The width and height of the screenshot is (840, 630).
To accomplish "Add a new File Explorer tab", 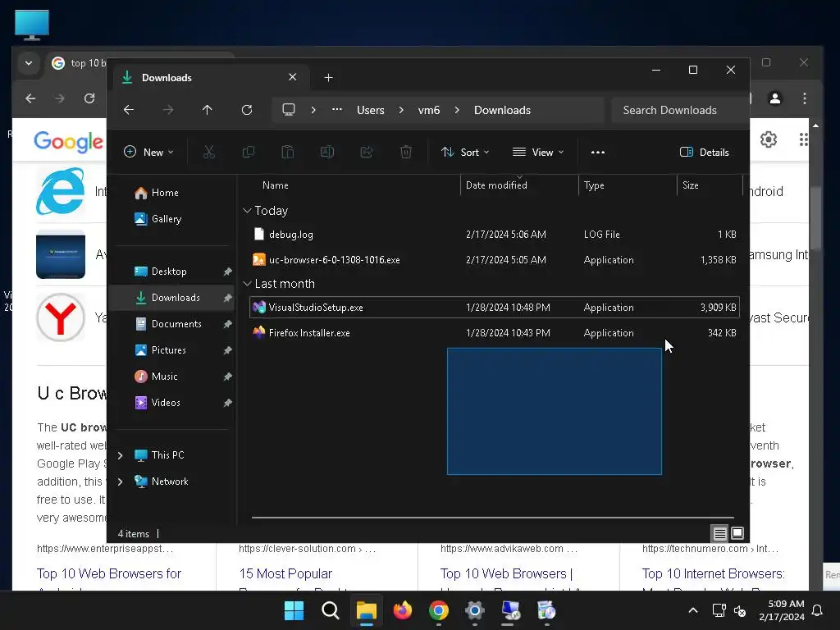I will tap(328, 78).
